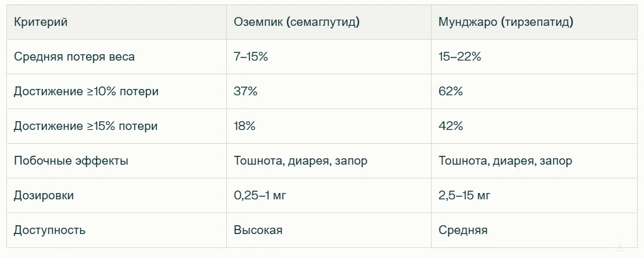Click the '37%' cell
Image resolution: width=644 pixels, height=258 pixels.
pos(245,91)
